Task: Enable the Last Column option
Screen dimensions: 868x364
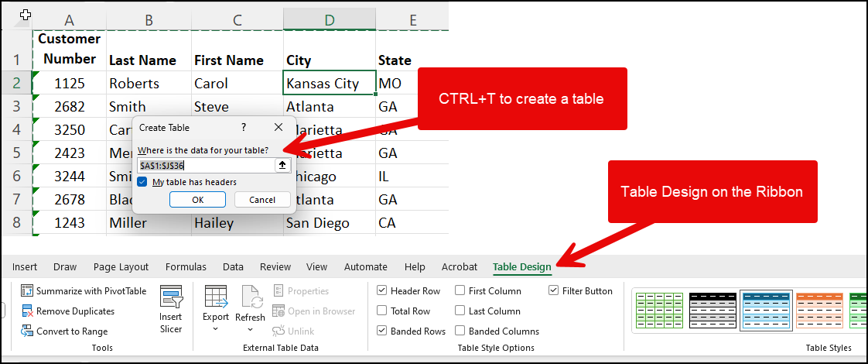Action: click(460, 311)
